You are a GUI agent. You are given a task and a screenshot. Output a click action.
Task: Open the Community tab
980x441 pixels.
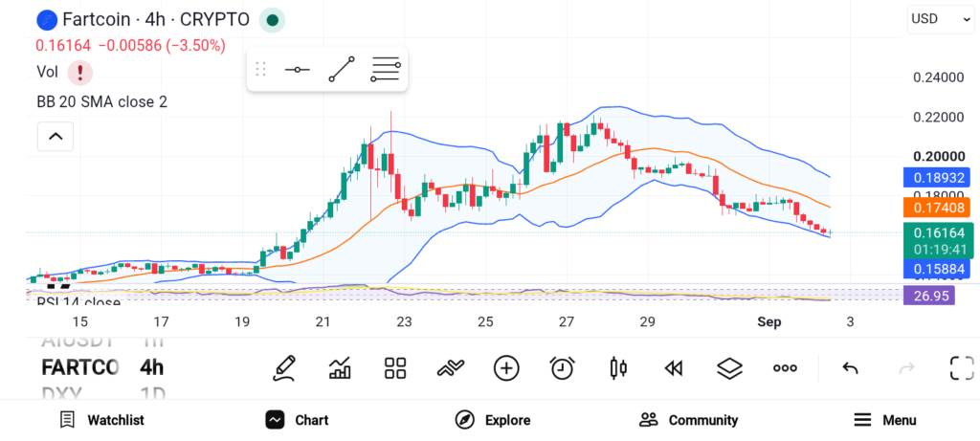689,420
